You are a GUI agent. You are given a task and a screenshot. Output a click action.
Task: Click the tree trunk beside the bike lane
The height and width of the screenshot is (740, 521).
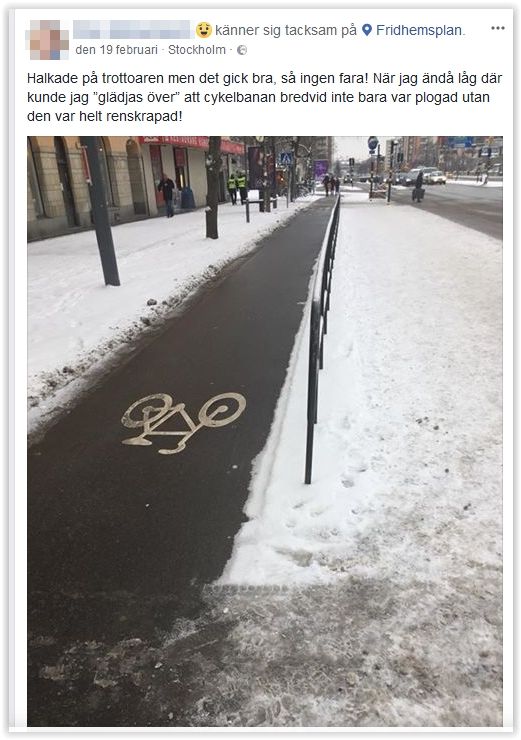[213, 187]
